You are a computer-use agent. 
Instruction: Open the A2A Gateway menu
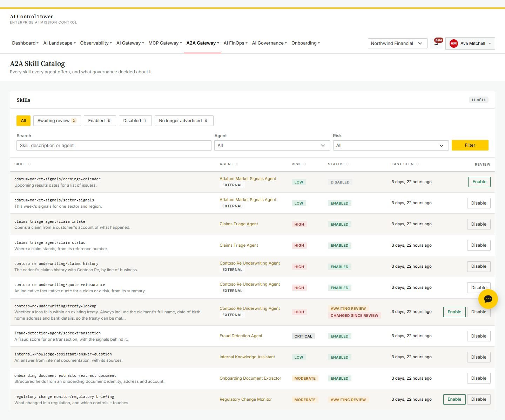(x=203, y=43)
